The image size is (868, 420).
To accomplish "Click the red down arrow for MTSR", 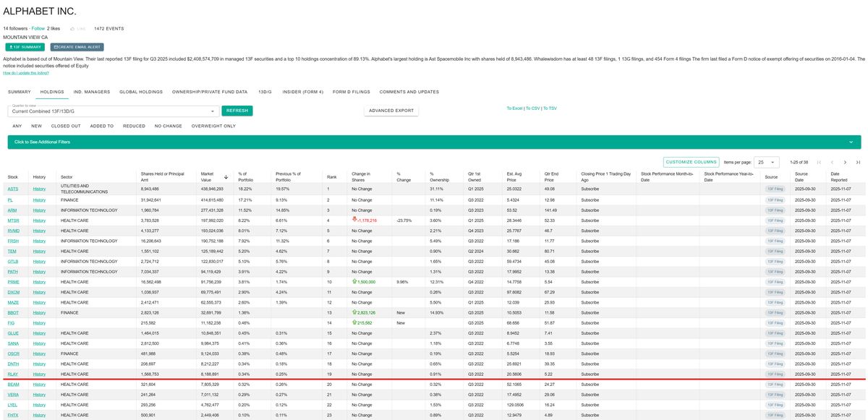I will pyautogui.click(x=355, y=220).
